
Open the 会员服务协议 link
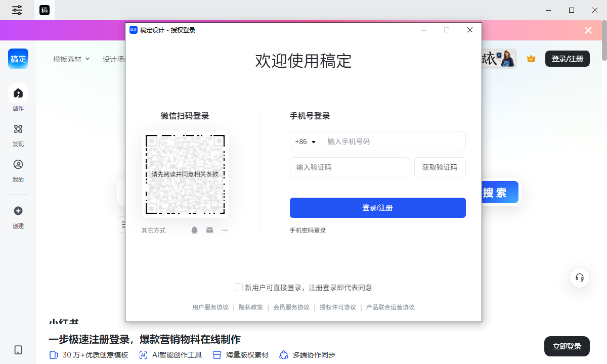[291, 307]
